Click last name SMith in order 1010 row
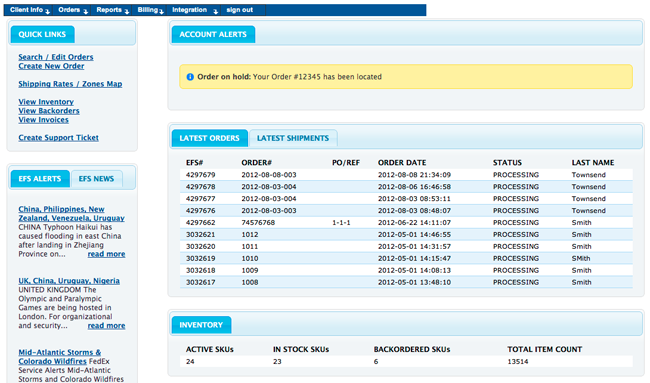This screenshot has width=650, height=383. [581, 258]
